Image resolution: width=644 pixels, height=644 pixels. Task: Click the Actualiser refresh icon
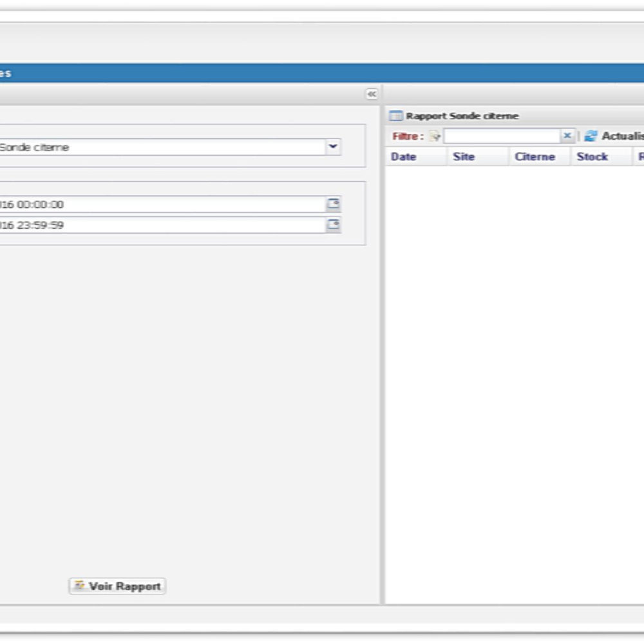coord(591,136)
